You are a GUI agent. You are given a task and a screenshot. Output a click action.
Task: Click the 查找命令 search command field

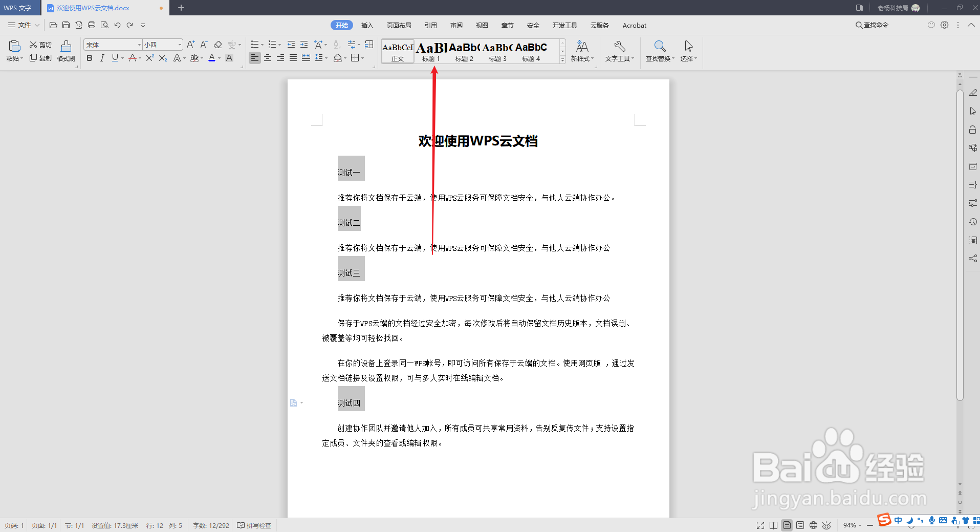(872, 25)
